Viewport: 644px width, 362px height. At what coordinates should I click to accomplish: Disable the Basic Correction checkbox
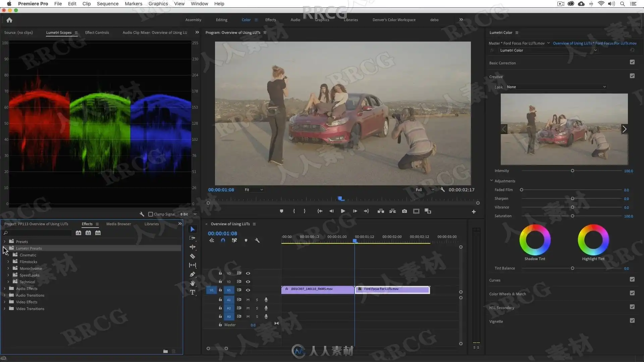(632, 62)
